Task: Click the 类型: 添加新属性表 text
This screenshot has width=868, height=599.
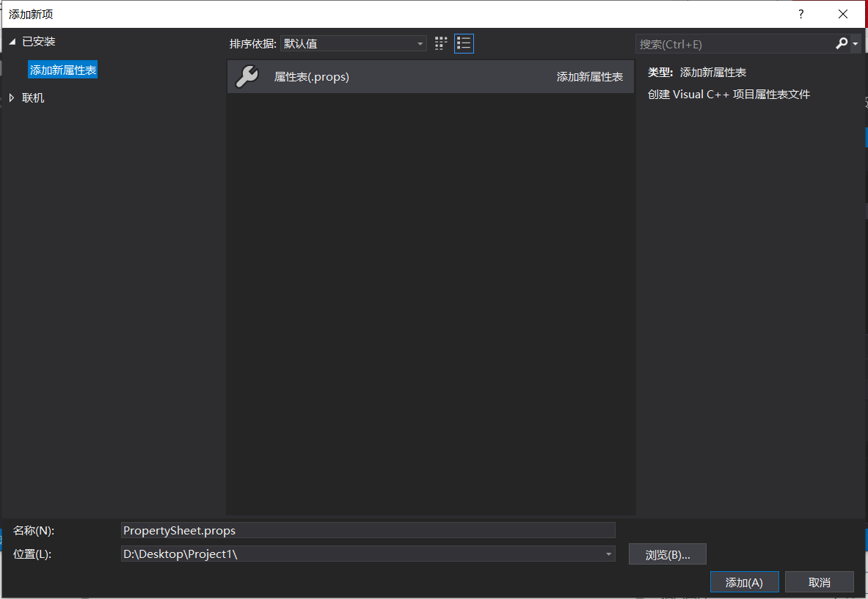Action: (697, 73)
